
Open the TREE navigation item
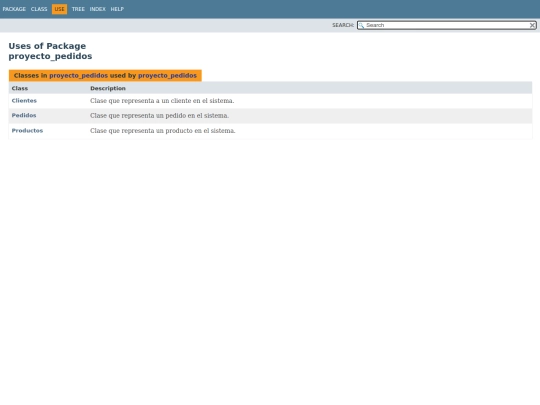(78, 9)
